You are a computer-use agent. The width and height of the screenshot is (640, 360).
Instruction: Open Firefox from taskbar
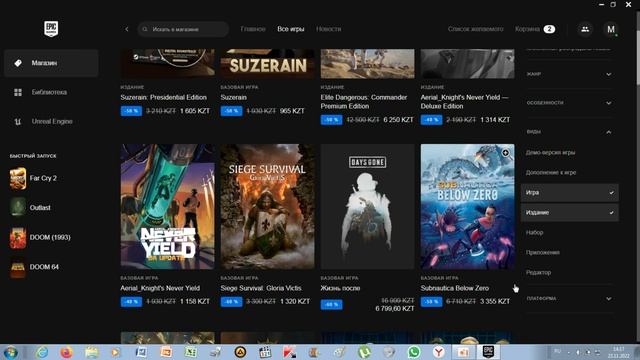(66, 352)
